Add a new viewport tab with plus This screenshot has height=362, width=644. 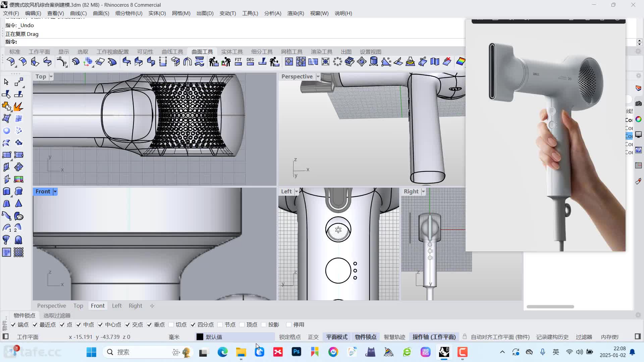tap(152, 306)
